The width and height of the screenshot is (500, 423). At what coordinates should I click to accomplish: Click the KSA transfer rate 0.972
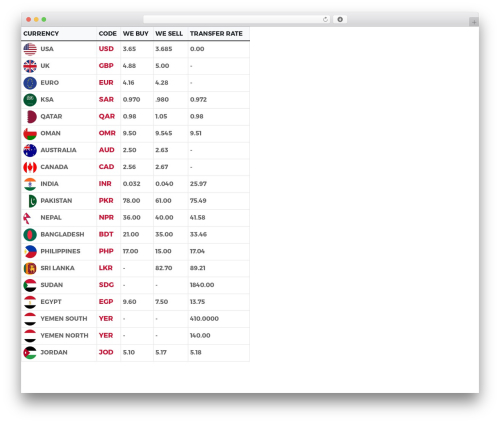[198, 100]
